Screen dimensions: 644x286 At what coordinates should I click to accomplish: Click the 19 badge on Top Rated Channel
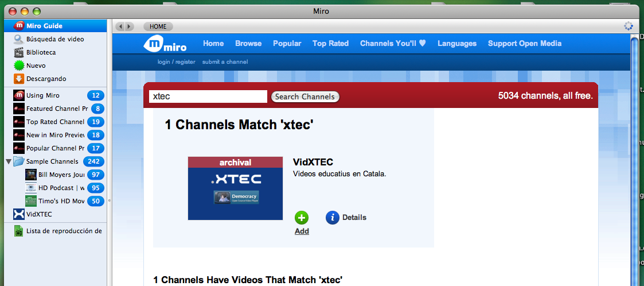click(96, 122)
